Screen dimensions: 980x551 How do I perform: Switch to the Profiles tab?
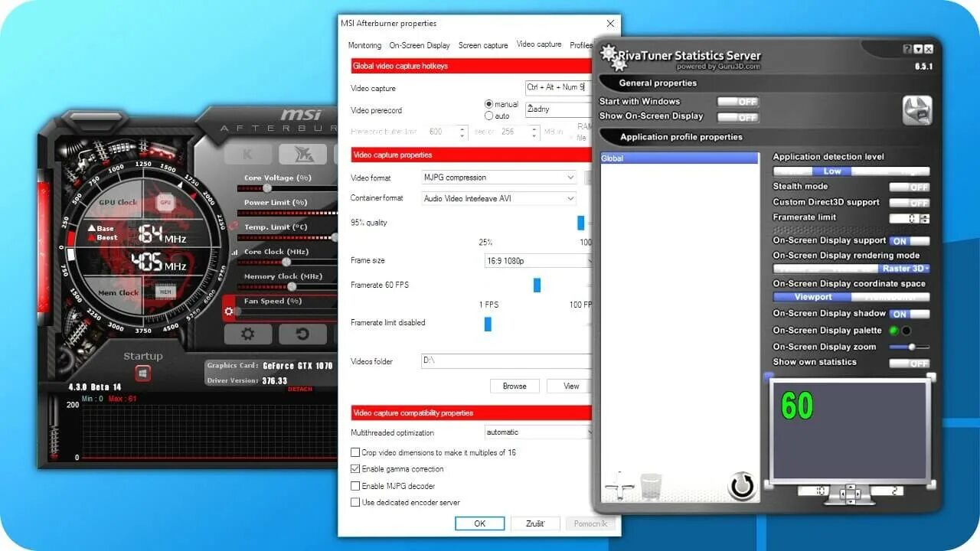pyautogui.click(x=581, y=45)
